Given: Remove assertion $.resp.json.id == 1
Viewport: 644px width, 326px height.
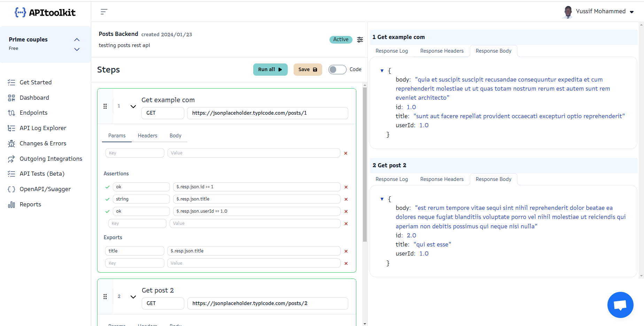Looking at the screenshot, I should point(346,187).
